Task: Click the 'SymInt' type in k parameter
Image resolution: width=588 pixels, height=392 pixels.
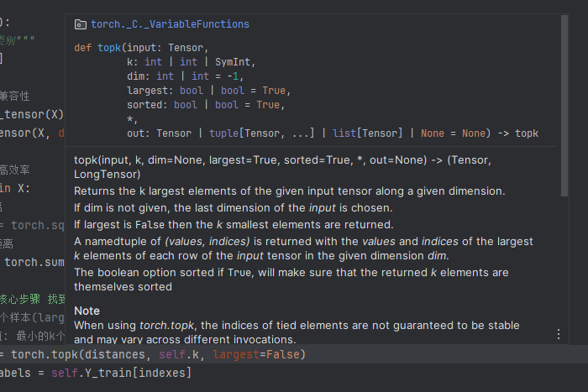Action: (x=232, y=62)
